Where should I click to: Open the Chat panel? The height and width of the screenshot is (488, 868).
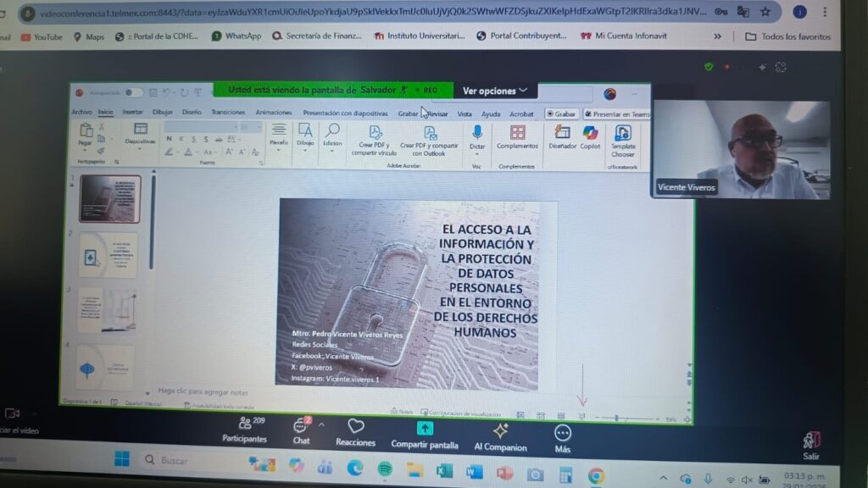pyautogui.click(x=301, y=430)
